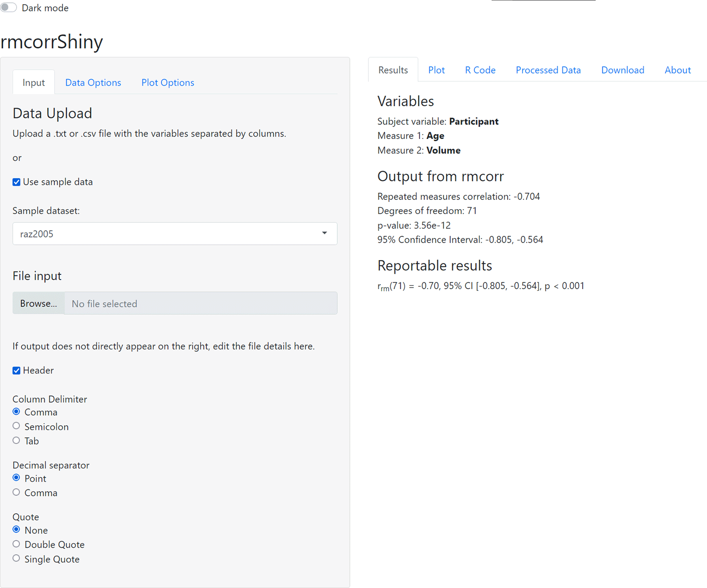Open the Sample dataset dropdown
This screenshot has width=707, height=588.
pos(175,234)
